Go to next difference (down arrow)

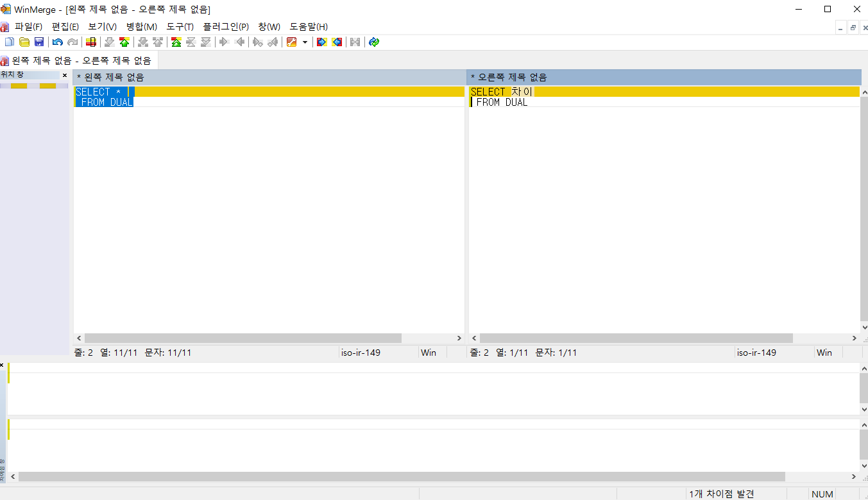110,42
